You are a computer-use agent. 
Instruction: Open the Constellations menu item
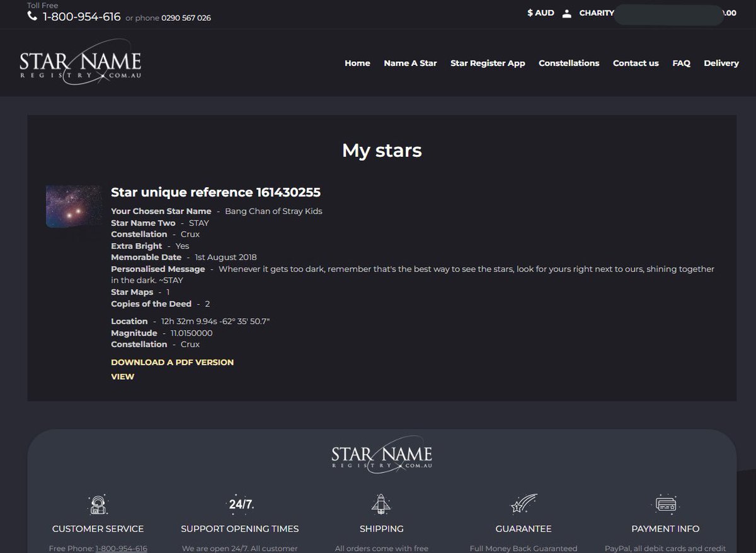coord(569,63)
